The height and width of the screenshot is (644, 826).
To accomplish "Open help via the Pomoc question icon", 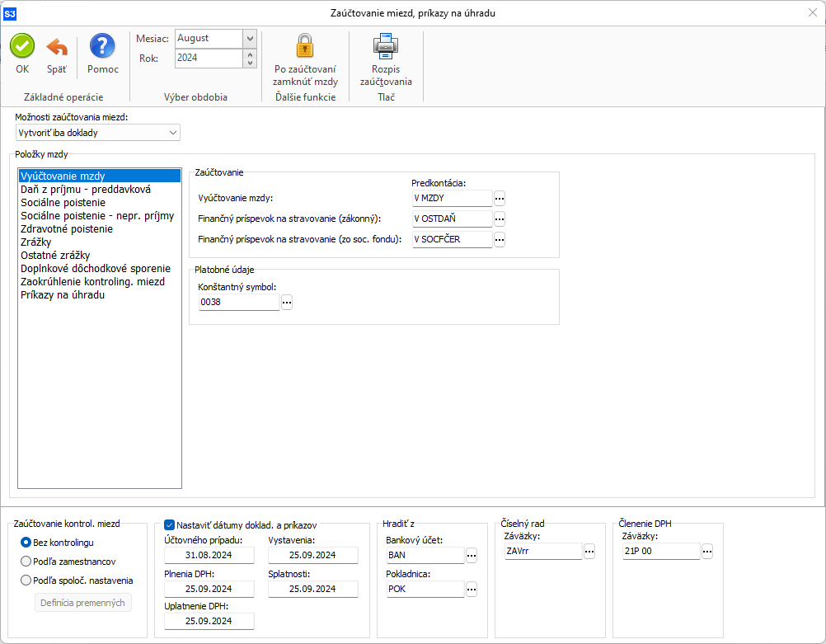I will click(102, 46).
